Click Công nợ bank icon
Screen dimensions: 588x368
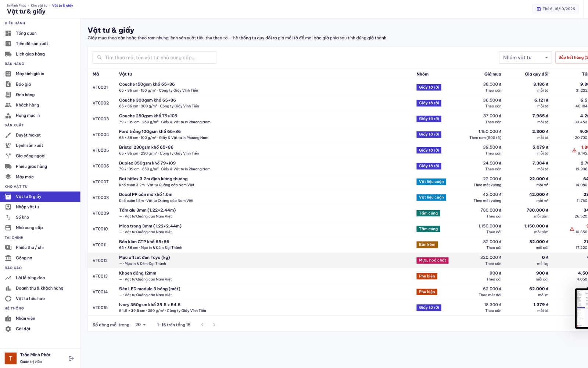[x=8, y=258]
